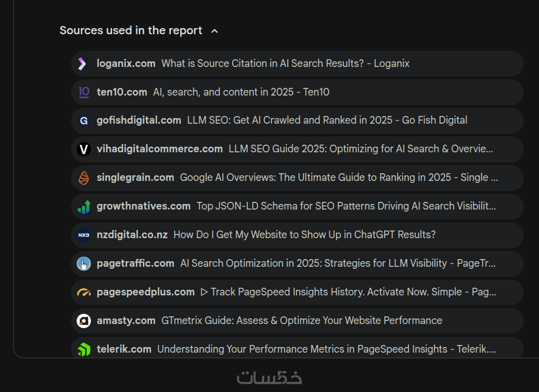Screen dimensions: 539x392
Task: Click the Viha Digital Commerce favicon
Action: coord(83,149)
